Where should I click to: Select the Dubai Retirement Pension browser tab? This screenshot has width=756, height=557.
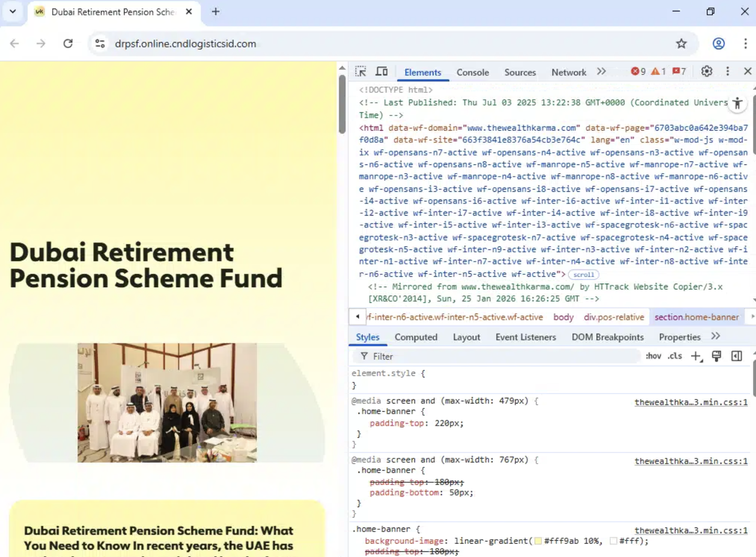coord(114,12)
